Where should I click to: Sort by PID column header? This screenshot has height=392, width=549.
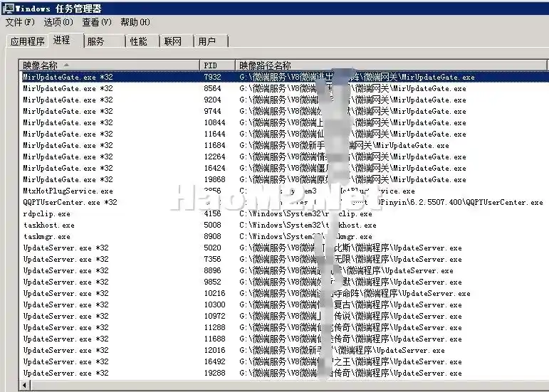[x=217, y=65]
